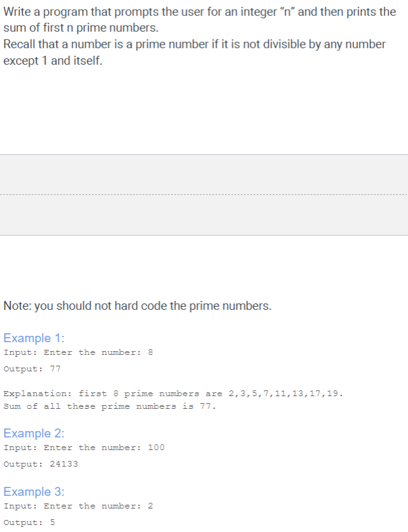Screen dimensions: 408x532
Task: Click the "Input: Enter the number: 100" line
Action: (x=85, y=448)
